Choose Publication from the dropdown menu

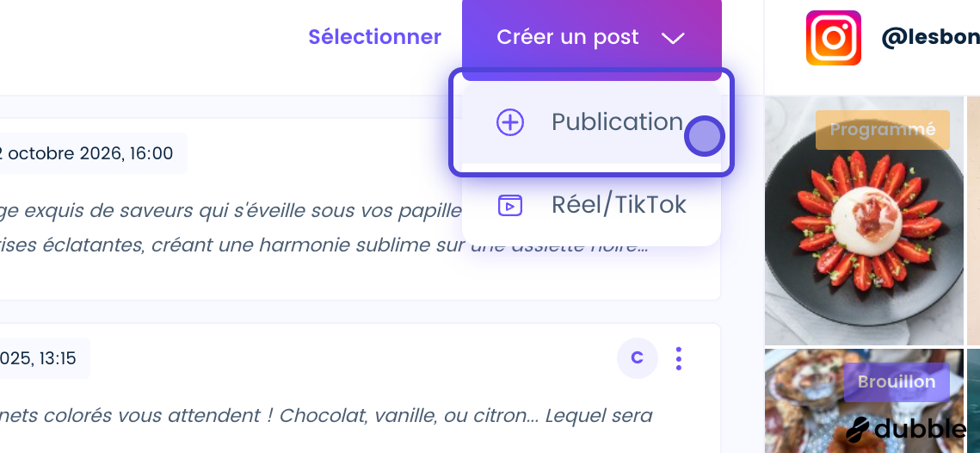pos(591,122)
